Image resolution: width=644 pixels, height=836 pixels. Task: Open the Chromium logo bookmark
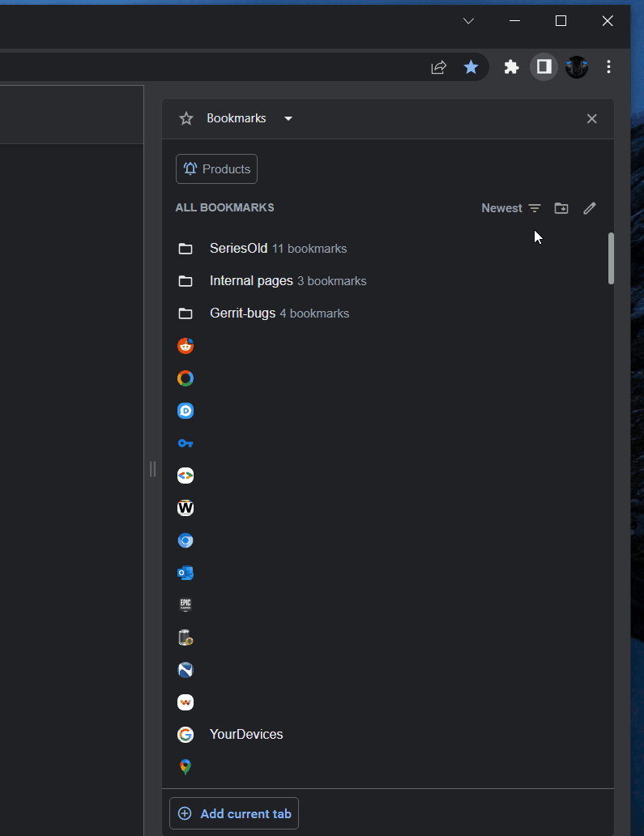coord(186,540)
